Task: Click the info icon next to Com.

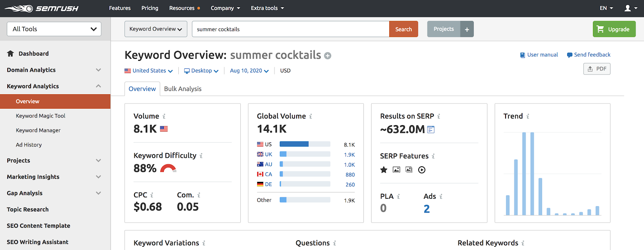Action: click(199, 195)
